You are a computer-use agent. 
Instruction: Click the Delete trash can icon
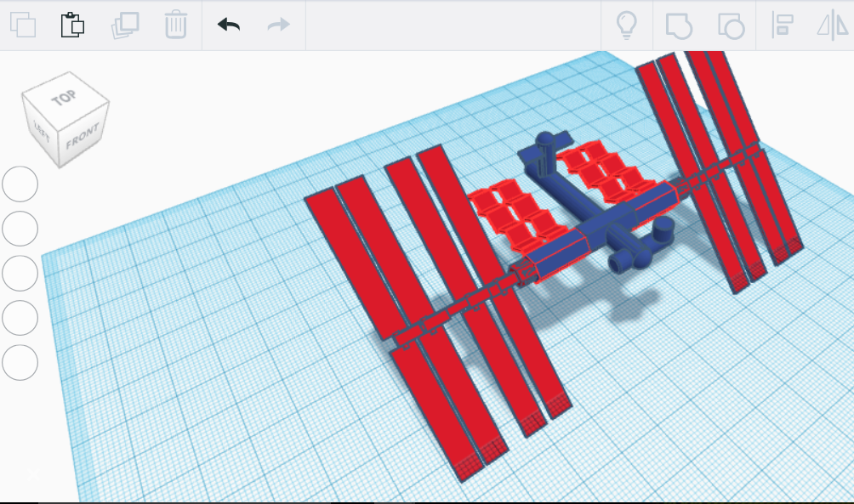tap(175, 25)
